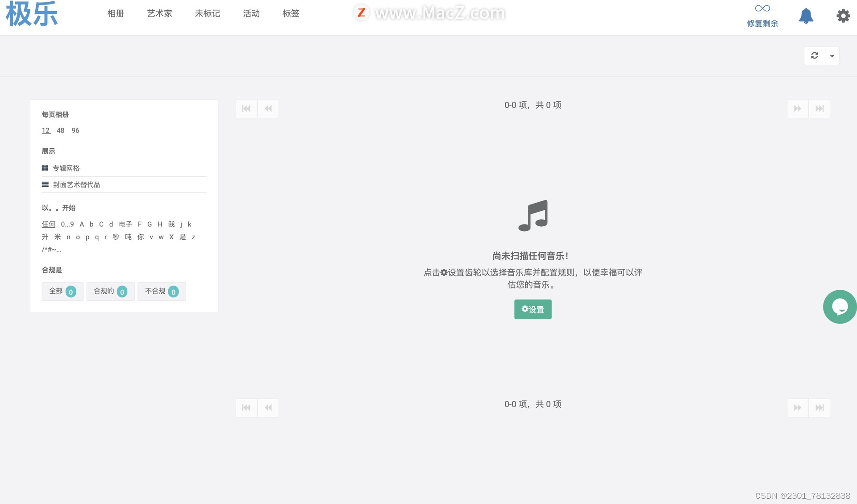Filter albums starting with G

tap(150, 224)
